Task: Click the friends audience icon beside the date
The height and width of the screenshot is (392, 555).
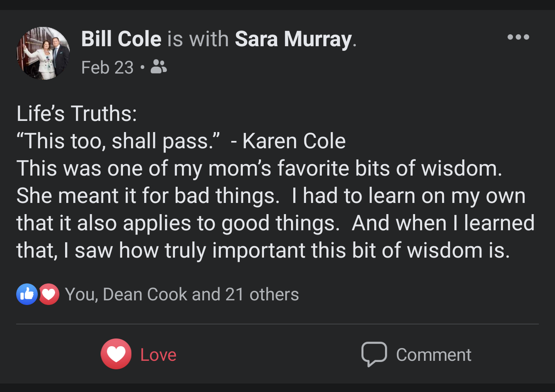Action: (158, 67)
